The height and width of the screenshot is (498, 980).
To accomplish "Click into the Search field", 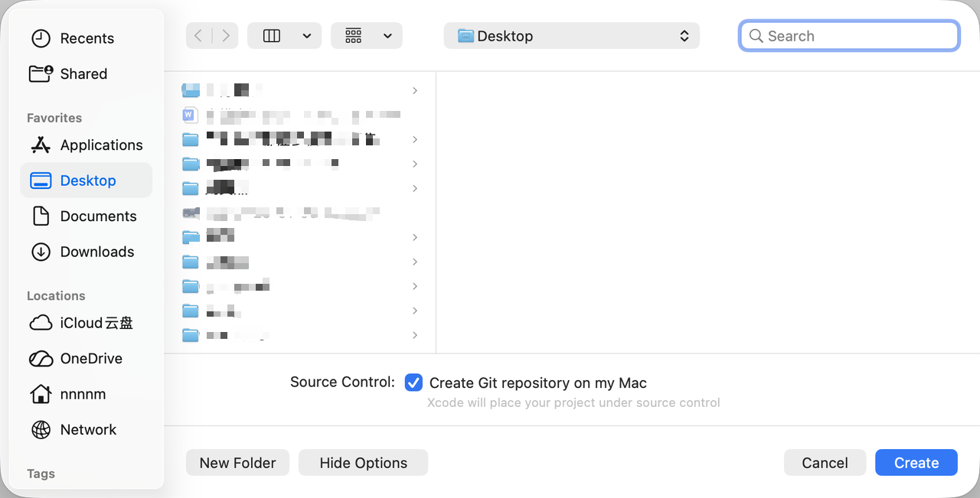I will pyautogui.click(x=857, y=36).
